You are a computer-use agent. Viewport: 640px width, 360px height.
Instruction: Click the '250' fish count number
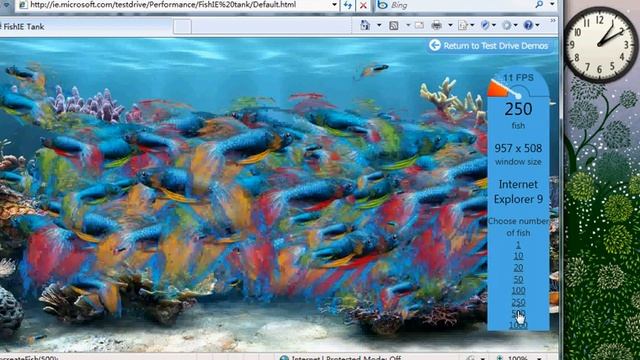coord(518,109)
